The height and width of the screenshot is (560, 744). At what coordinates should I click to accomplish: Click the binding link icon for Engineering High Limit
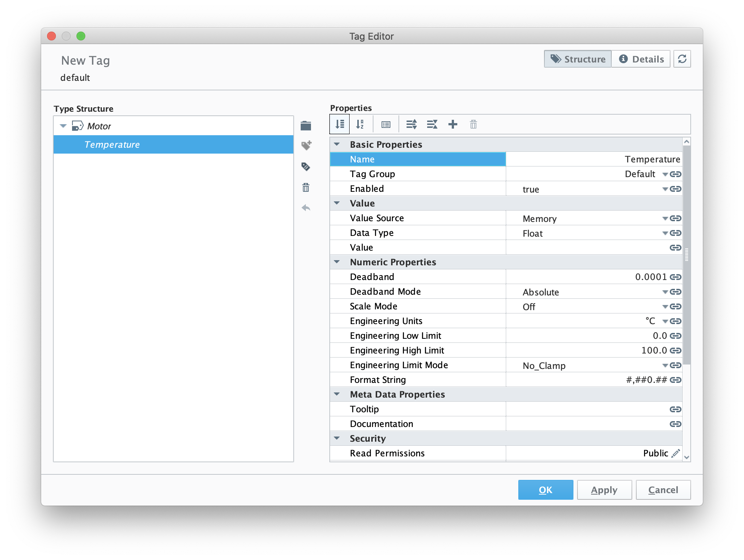coord(675,351)
